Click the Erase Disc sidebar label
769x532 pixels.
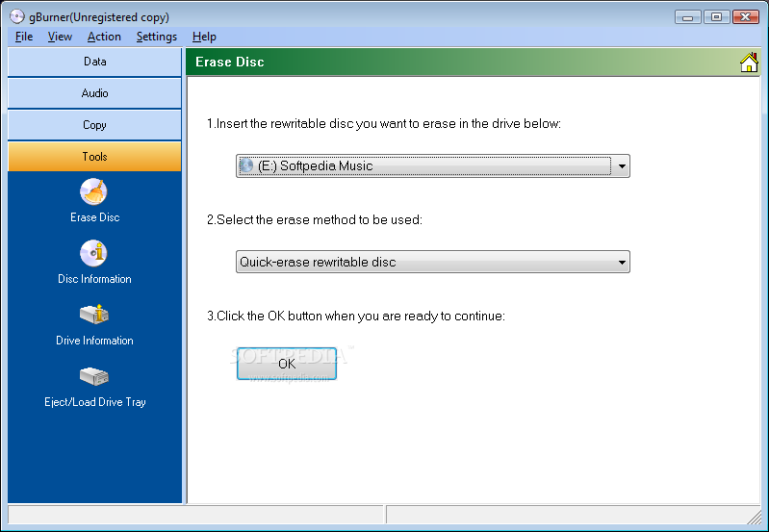coord(94,217)
